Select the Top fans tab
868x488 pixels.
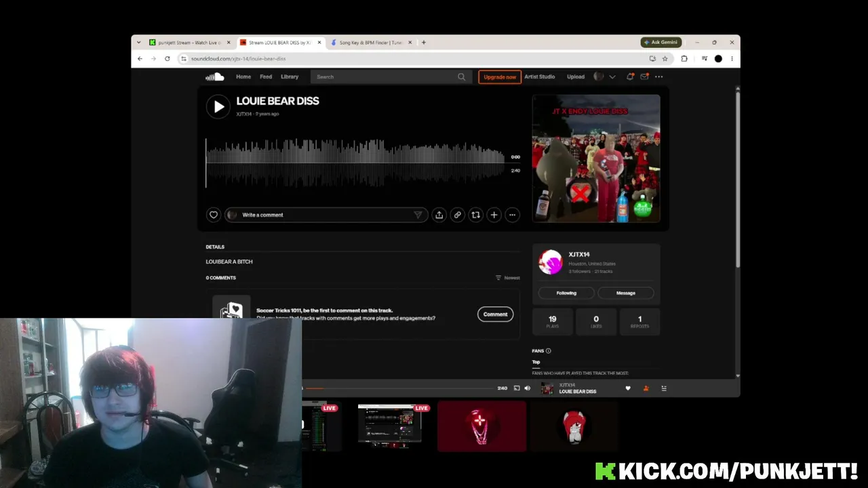click(x=536, y=362)
